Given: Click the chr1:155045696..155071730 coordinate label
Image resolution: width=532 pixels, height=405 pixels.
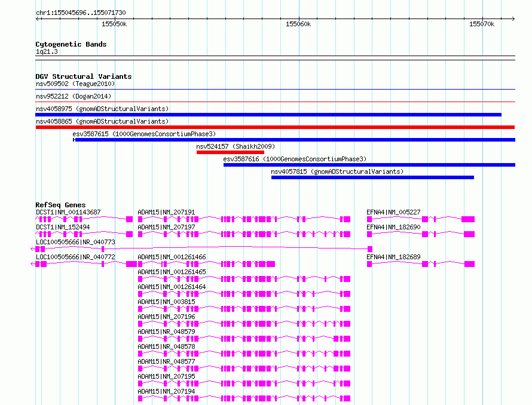Looking at the screenshot, I should coord(81,13).
